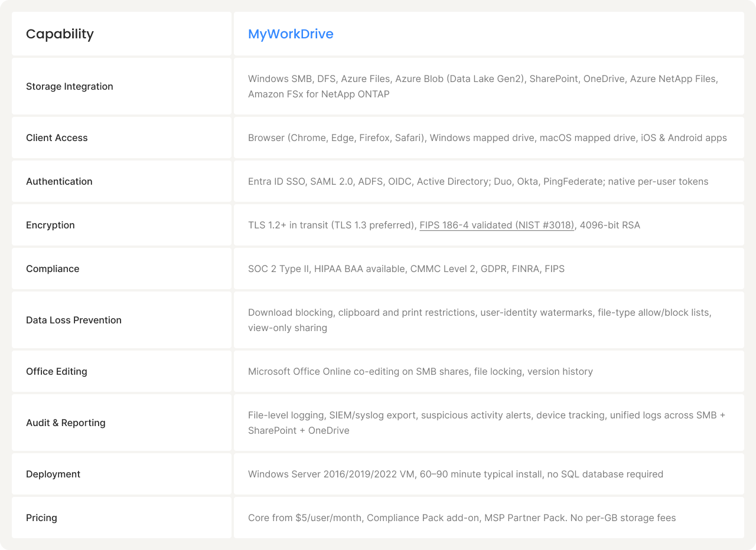Select the Office Editing row label
Image resolution: width=756 pixels, height=550 pixels.
[57, 371]
